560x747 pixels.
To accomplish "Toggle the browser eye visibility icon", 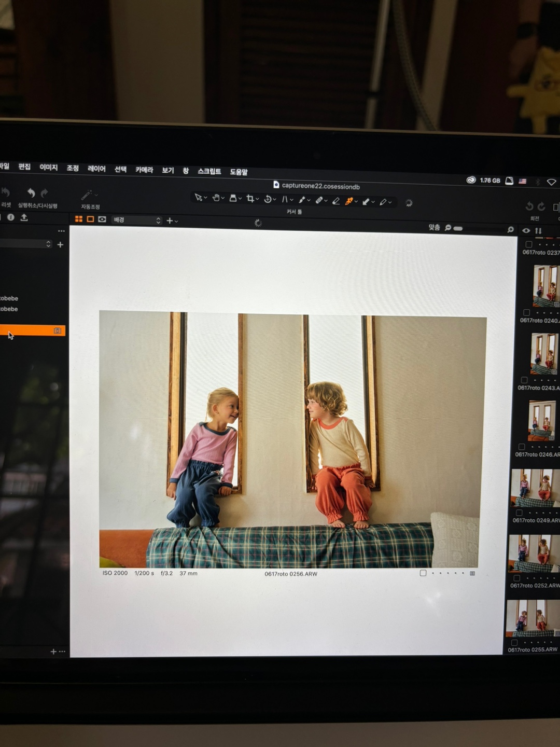I will pos(526,230).
